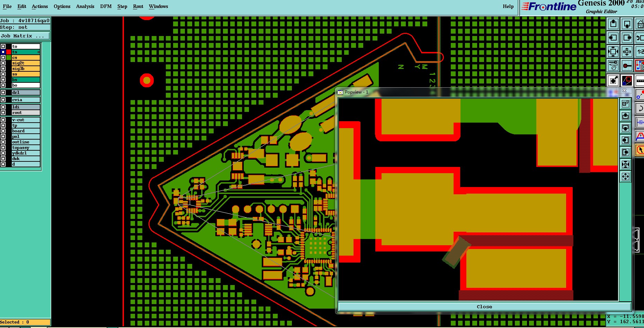Click the green color swatch of layer cs

tap(9, 57)
